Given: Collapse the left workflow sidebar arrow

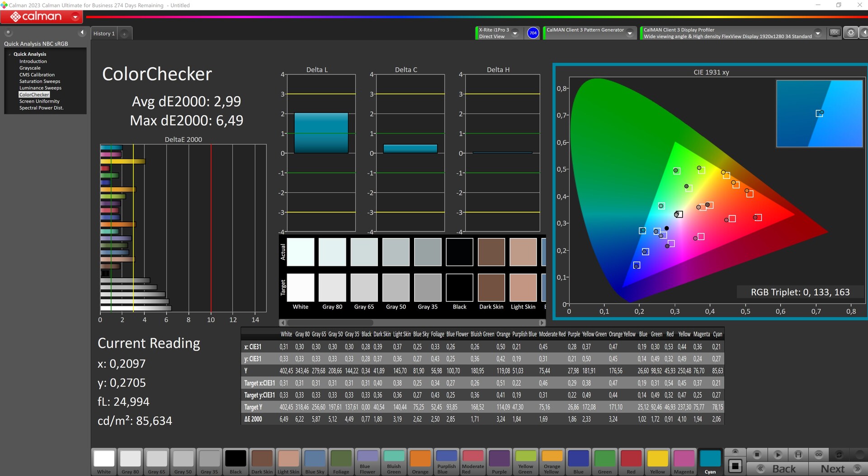Looking at the screenshot, I should coord(82,33).
